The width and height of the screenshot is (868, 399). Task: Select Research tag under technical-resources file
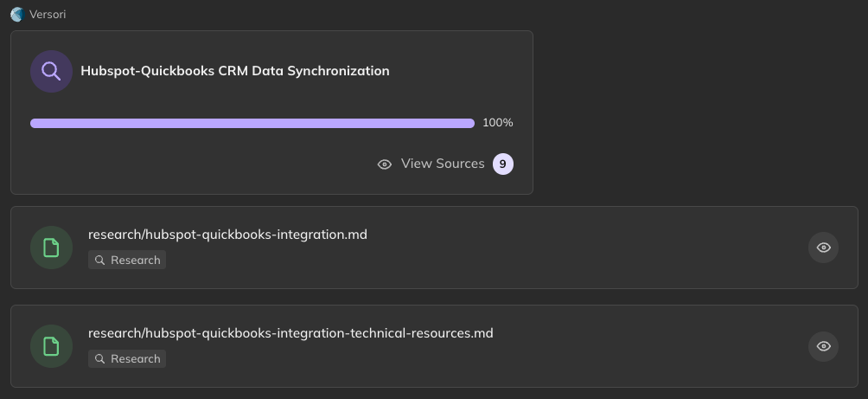point(127,358)
